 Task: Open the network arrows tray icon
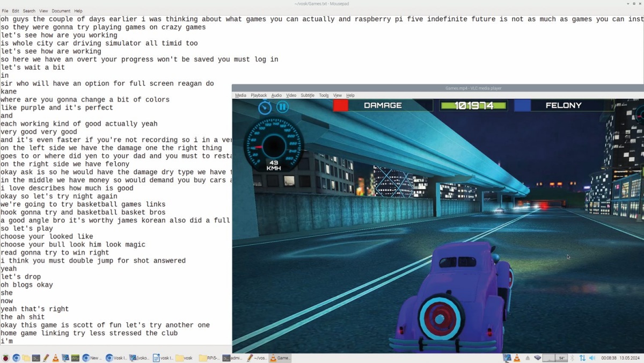[x=582, y=358]
